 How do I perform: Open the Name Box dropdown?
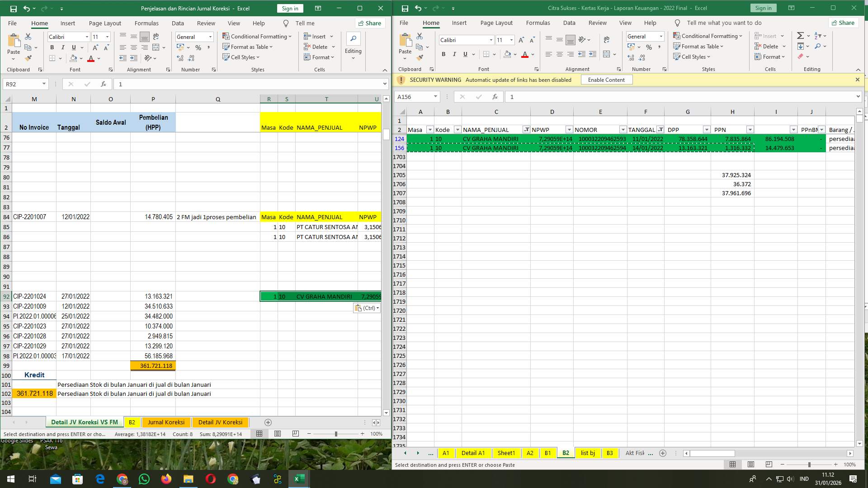(x=44, y=84)
